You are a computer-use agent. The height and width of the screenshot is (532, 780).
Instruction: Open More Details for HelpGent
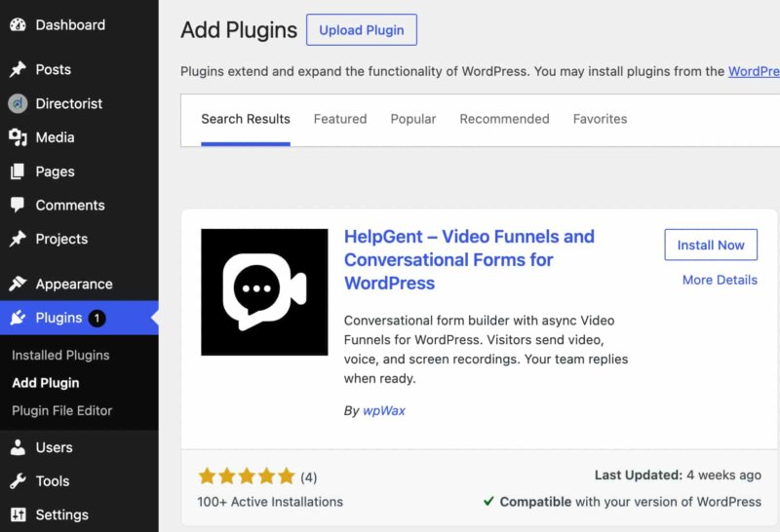coord(720,280)
